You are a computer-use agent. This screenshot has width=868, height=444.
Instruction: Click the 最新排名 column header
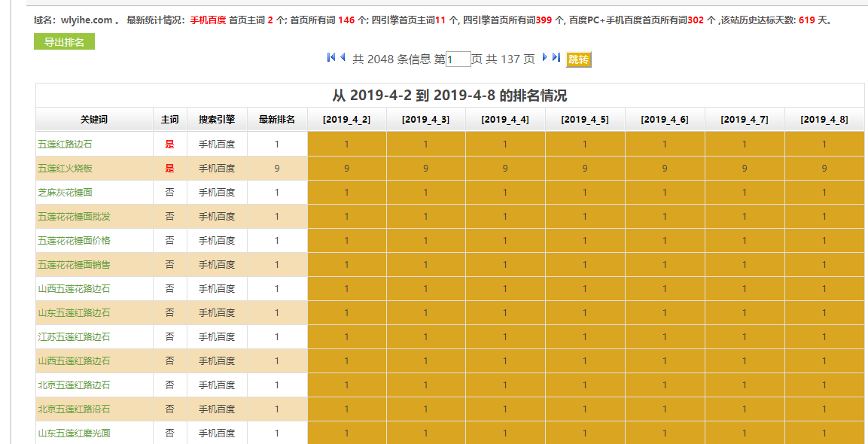click(x=277, y=118)
